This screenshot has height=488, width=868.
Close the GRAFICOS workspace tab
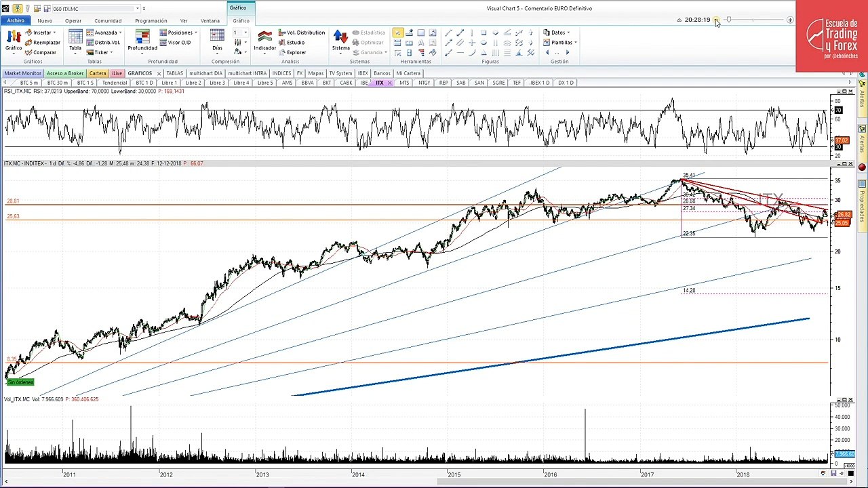click(159, 73)
